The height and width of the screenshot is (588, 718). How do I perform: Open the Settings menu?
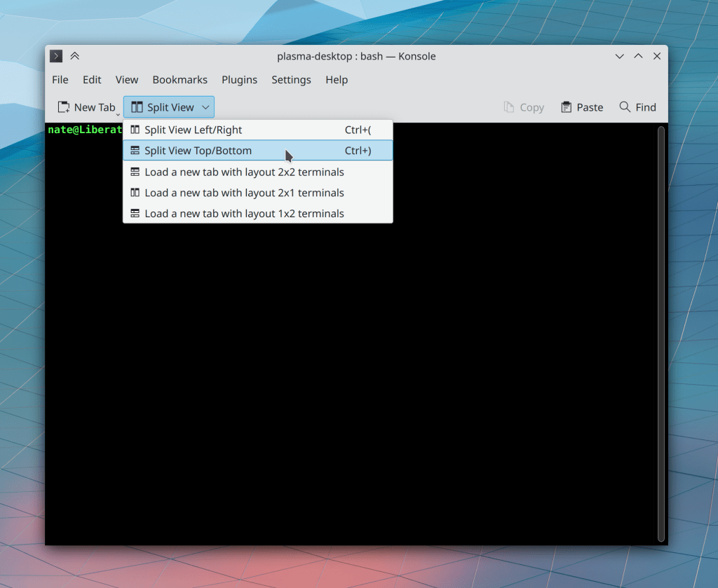[291, 80]
